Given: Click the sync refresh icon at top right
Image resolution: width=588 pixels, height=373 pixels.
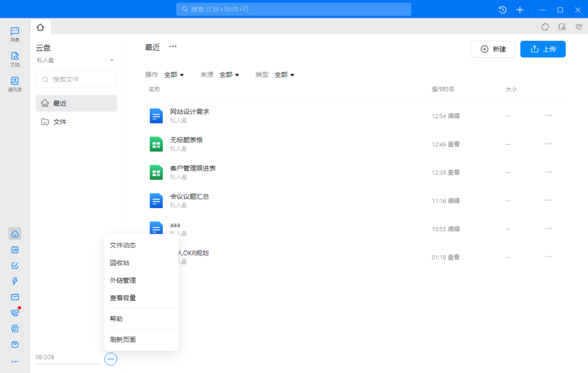Looking at the screenshot, I should pyautogui.click(x=545, y=27).
